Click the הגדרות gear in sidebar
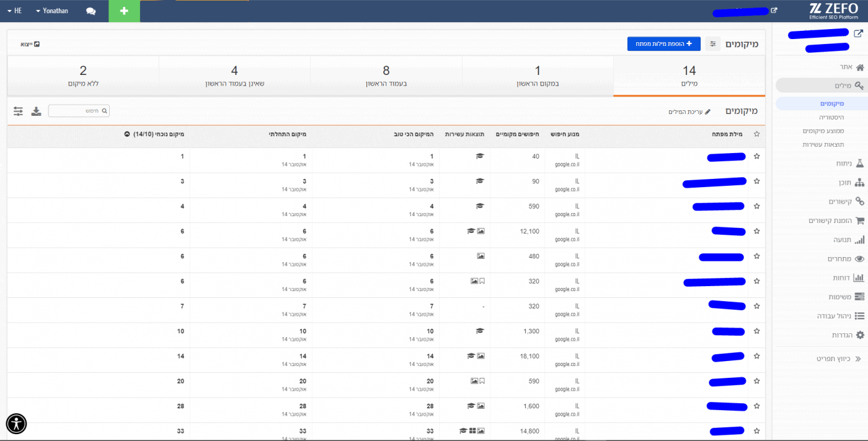 pyautogui.click(x=859, y=335)
